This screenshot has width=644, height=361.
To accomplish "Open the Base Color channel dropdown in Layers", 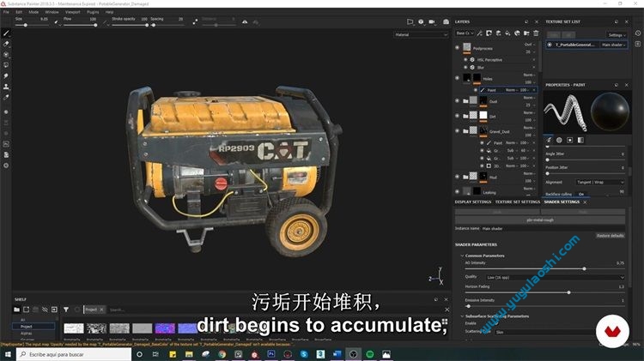I will pyautogui.click(x=465, y=33).
